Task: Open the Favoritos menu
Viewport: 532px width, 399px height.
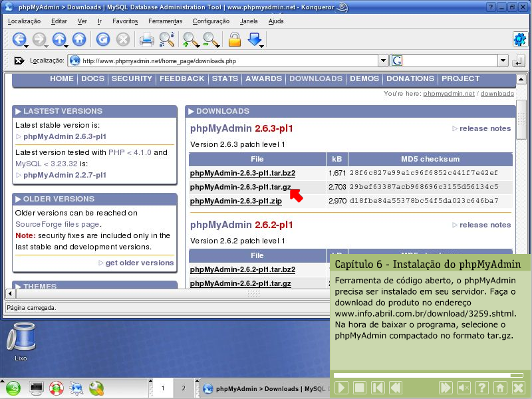Action: 125,21
